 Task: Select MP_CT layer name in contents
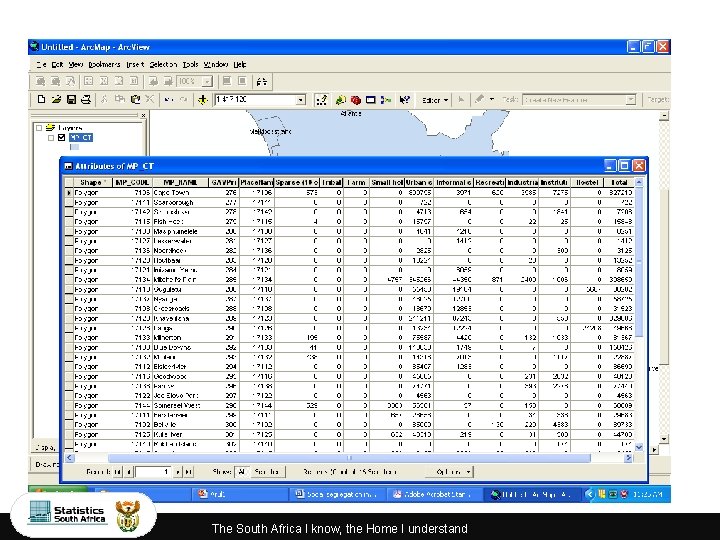(81, 137)
